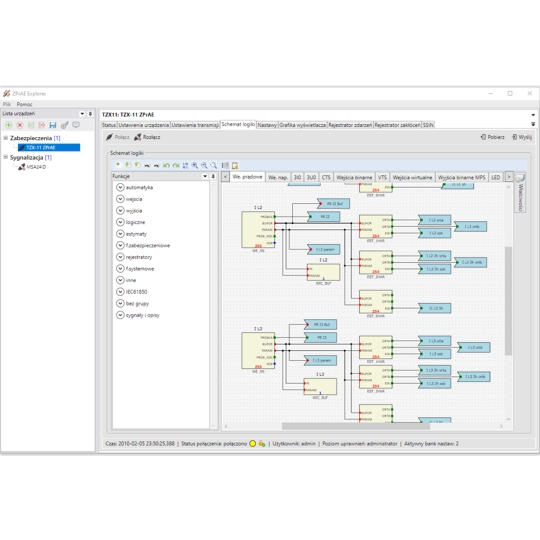Collapse the Sygnalizacja tree group

coord(6,157)
